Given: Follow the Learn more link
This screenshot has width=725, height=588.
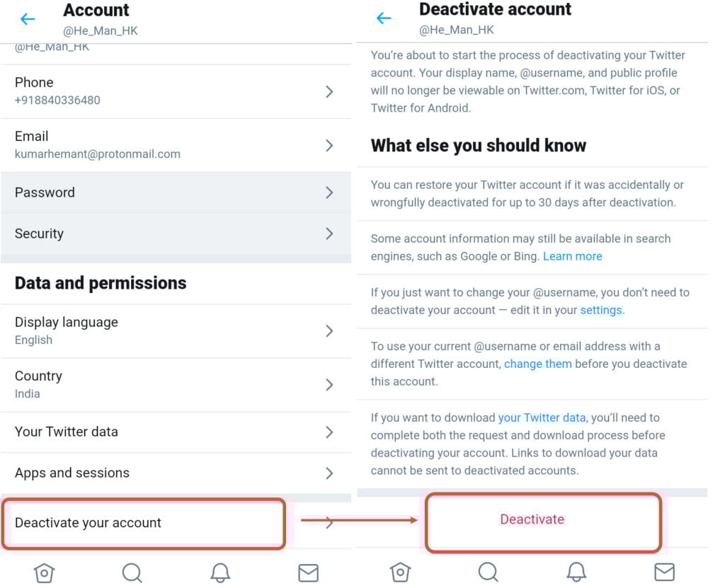Looking at the screenshot, I should (x=572, y=256).
